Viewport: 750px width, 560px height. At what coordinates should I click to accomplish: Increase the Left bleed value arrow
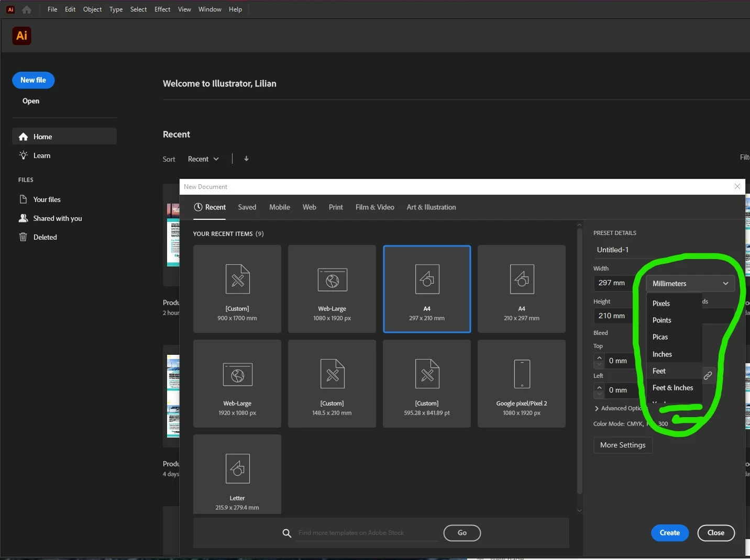click(x=600, y=387)
